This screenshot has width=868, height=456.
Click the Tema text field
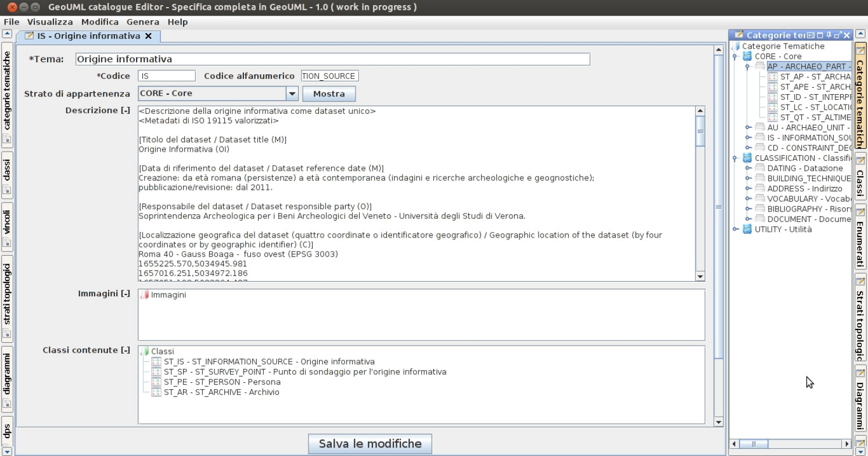pos(333,59)
